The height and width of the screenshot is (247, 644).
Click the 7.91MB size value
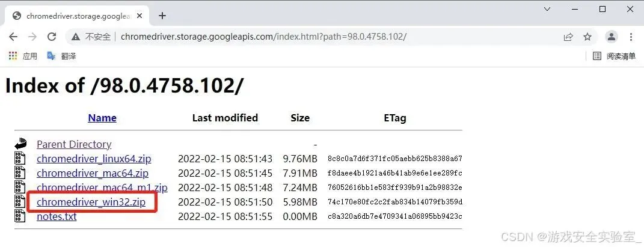[x=300, y=173]
